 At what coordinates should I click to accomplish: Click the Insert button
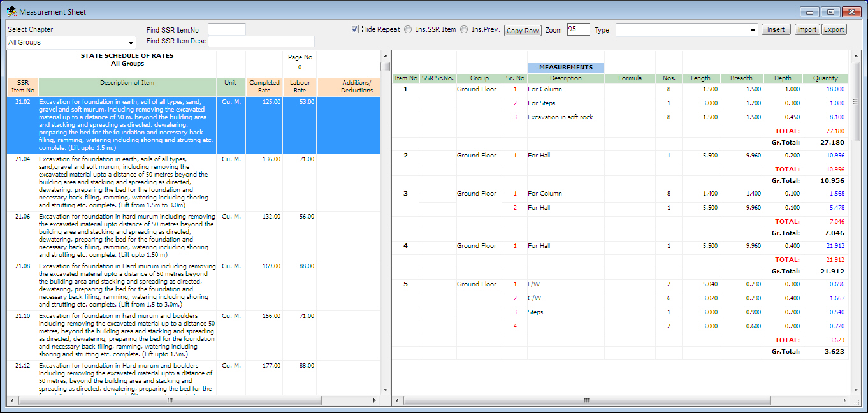click(776, 29)
